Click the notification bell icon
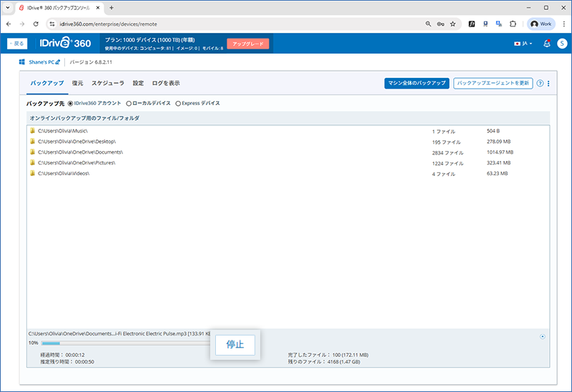This screenshot has width=572, height=392. pyautogui.click(x=546, y=44)
